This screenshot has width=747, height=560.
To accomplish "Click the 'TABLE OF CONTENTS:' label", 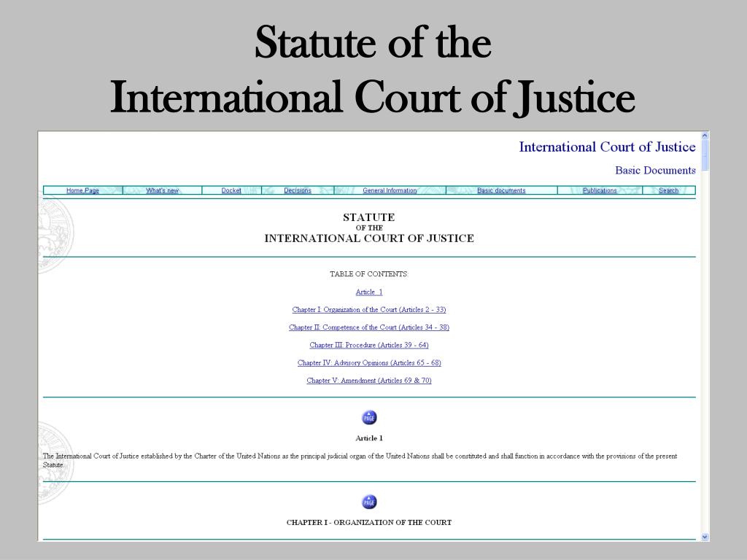I will click(x=369, y=274).
